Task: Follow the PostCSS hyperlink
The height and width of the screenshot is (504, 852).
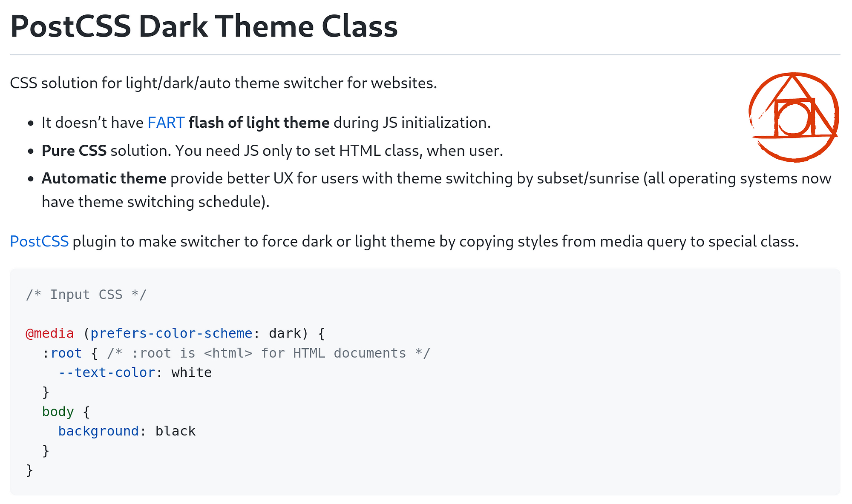Action: pyautogui.click(x=39, y=241)
